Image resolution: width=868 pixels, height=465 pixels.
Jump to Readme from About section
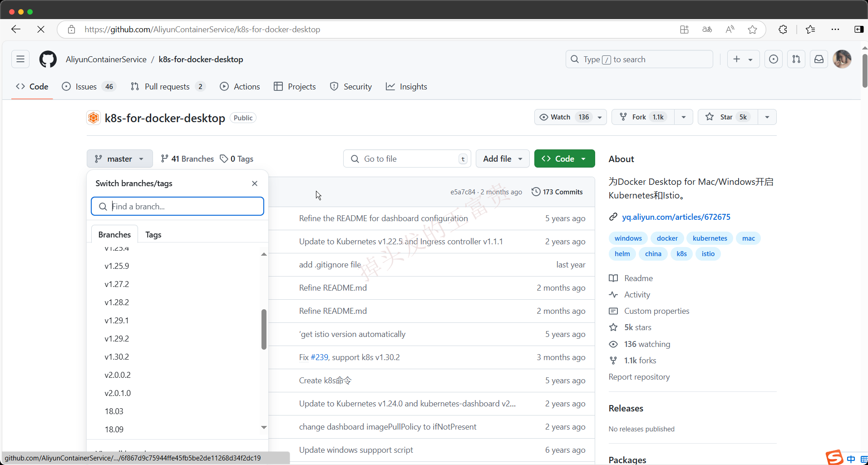(x=631, y=278)
